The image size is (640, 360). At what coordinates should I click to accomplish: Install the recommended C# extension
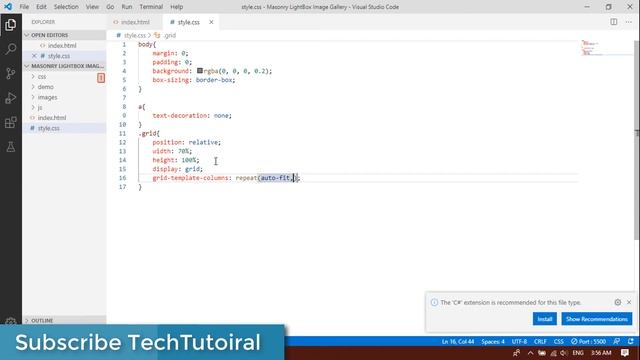pyautogui.click(x=544, y=319)
